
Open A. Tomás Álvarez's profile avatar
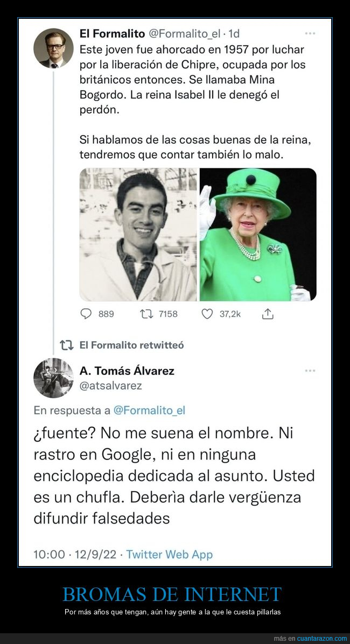pyautogui.click(x=53, y=378)
